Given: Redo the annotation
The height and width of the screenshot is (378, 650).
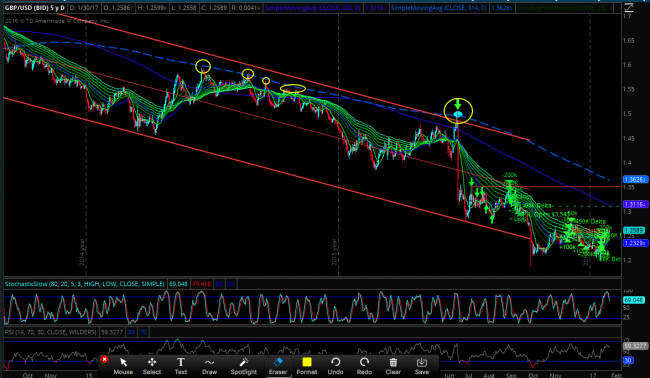Looking at the screenshot, I should click(364, 366).
